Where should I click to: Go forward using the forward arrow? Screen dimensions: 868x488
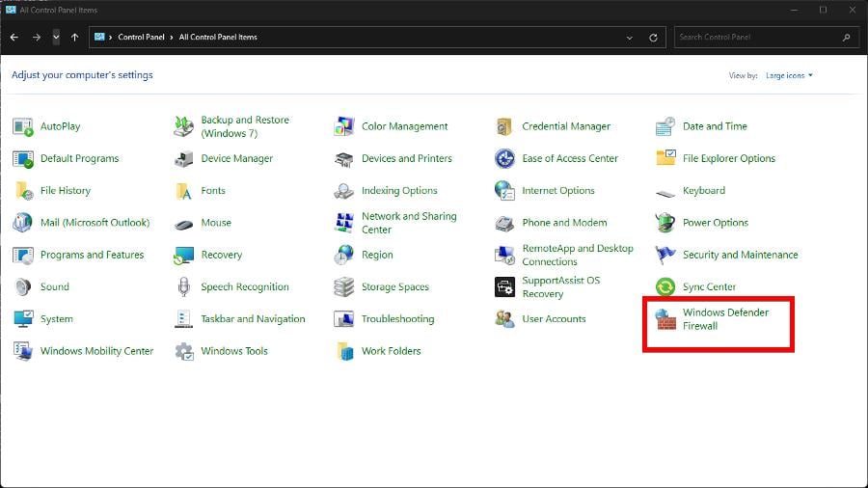(x=37, y=38)
